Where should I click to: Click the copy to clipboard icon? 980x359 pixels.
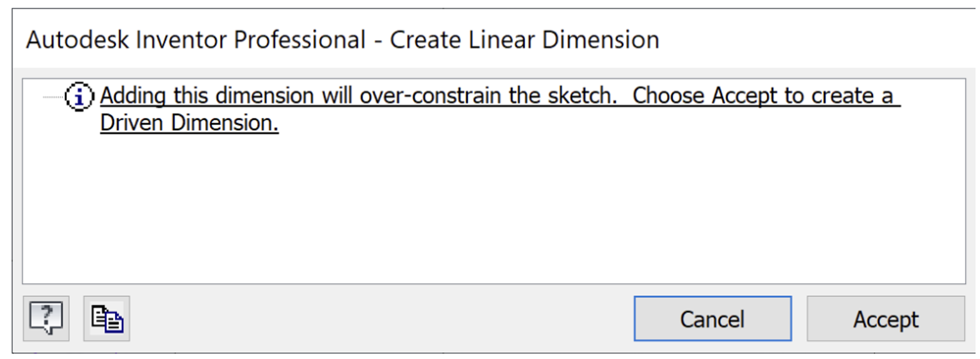[x=107, y=318]
